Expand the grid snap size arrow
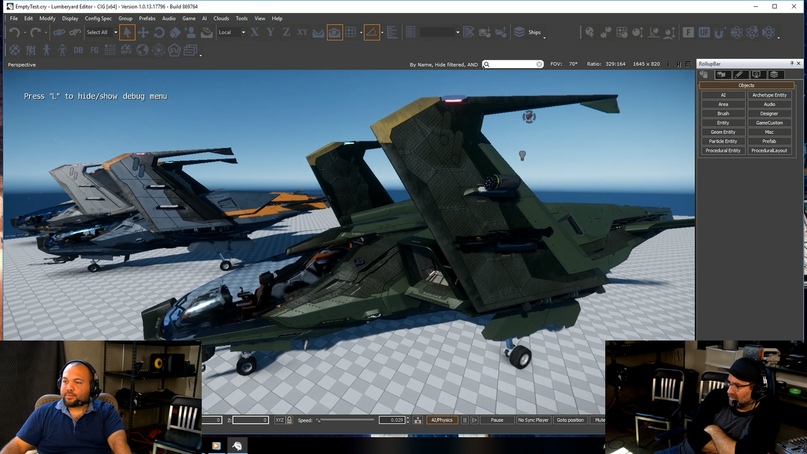Image resolution: width=807 pixels, height=454 pixels. [361, 33]
